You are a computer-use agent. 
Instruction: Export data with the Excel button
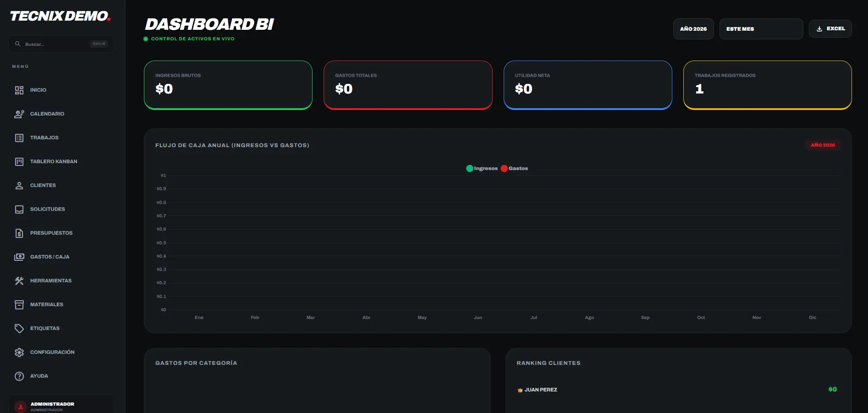click(830, 29)
